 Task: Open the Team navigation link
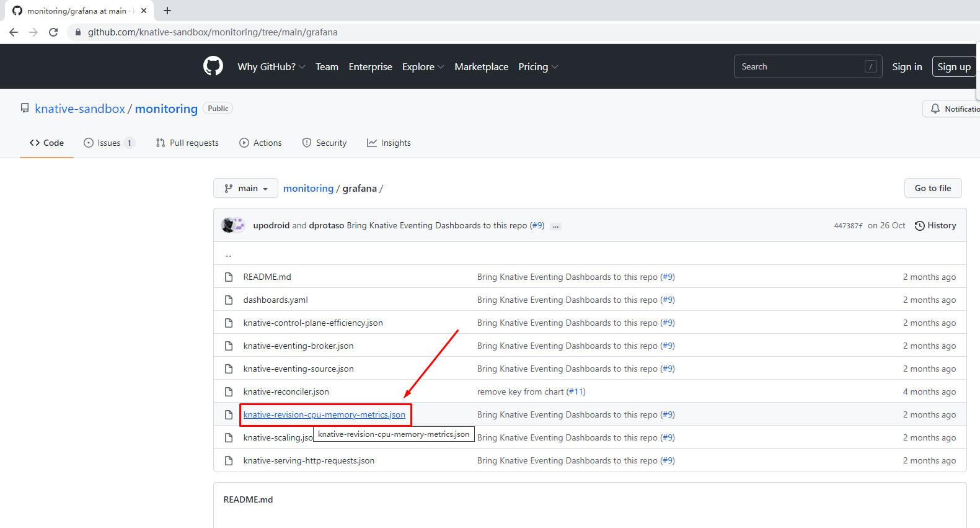[x=327, y=66]
